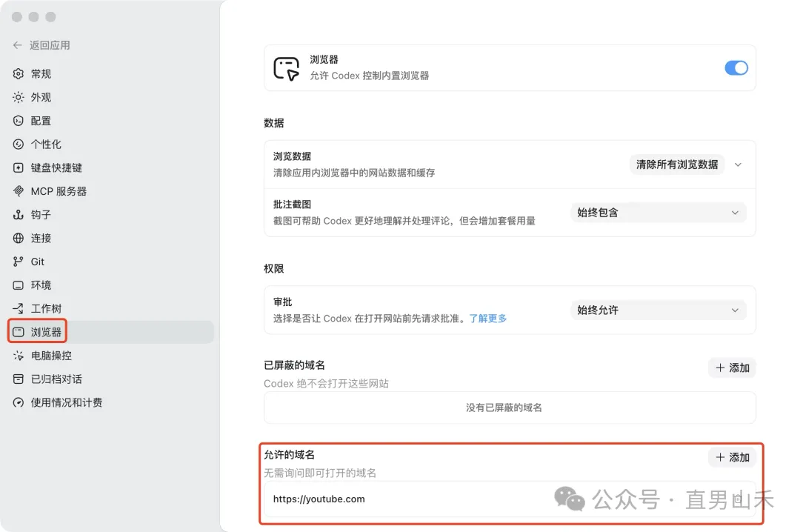Click the Git branch icon

19,262
